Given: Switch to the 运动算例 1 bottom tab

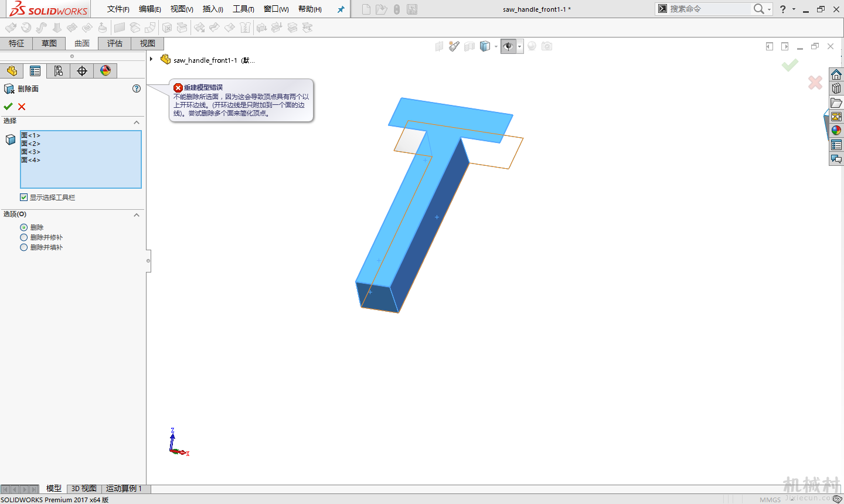Looking at the screenshot, I should point(124,489).
